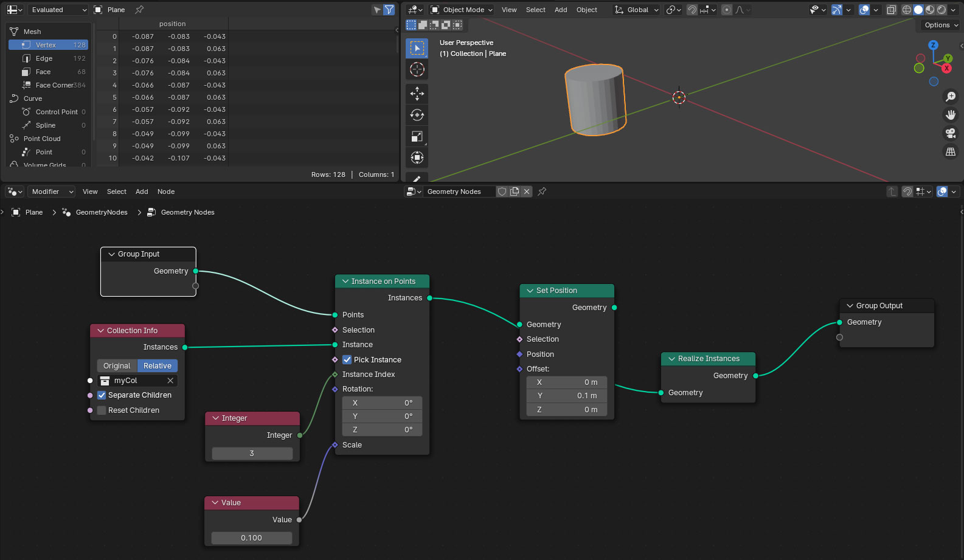
Task: Click the Original button in Collection Info
Action: click(117, 366)
